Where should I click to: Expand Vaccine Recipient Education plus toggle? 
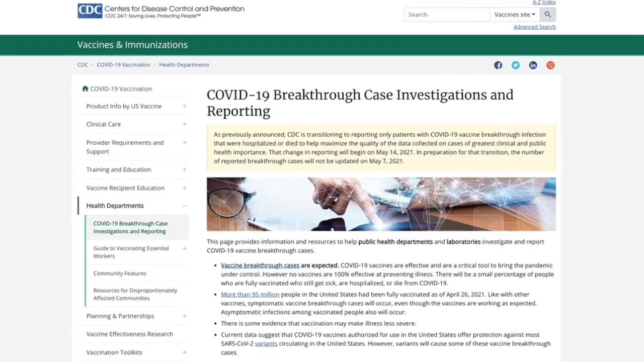(185, 188)
